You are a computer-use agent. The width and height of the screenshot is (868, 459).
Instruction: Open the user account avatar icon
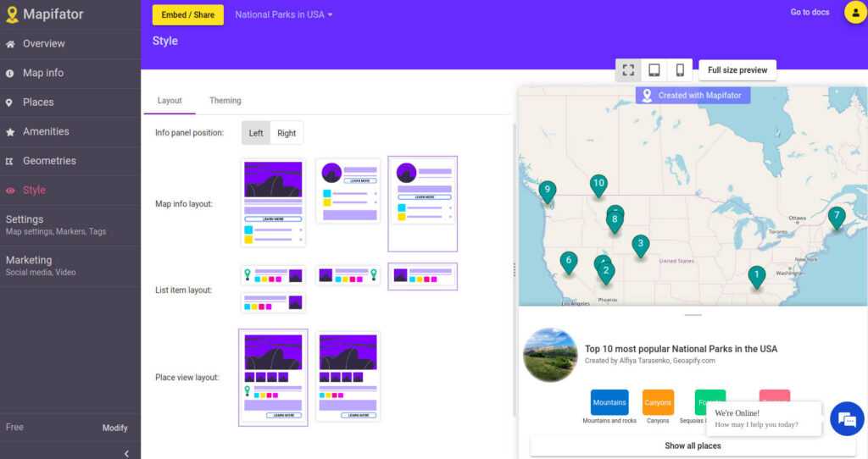pyautogui.click(x=855, y=12)
